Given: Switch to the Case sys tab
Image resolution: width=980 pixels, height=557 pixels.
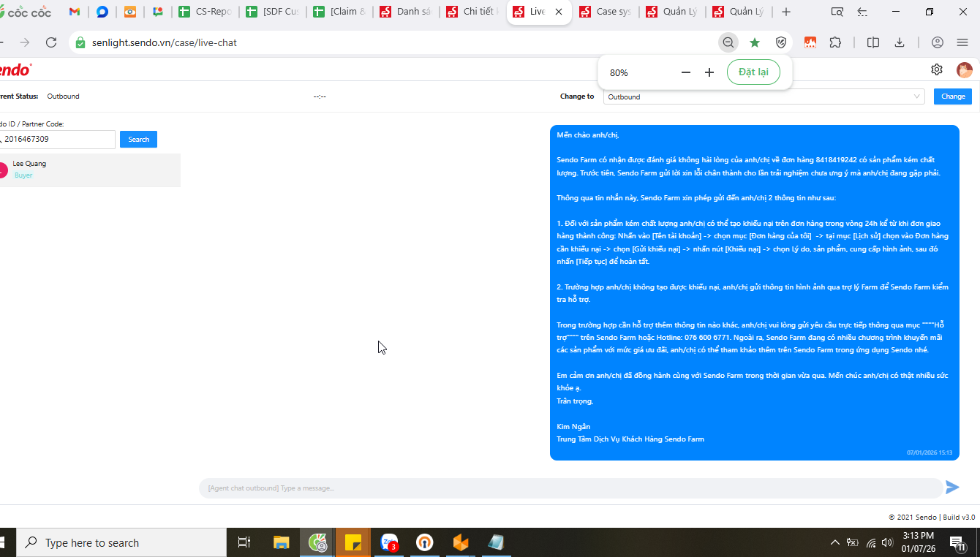Looking at the screenshot, I should tap(606, 12).
